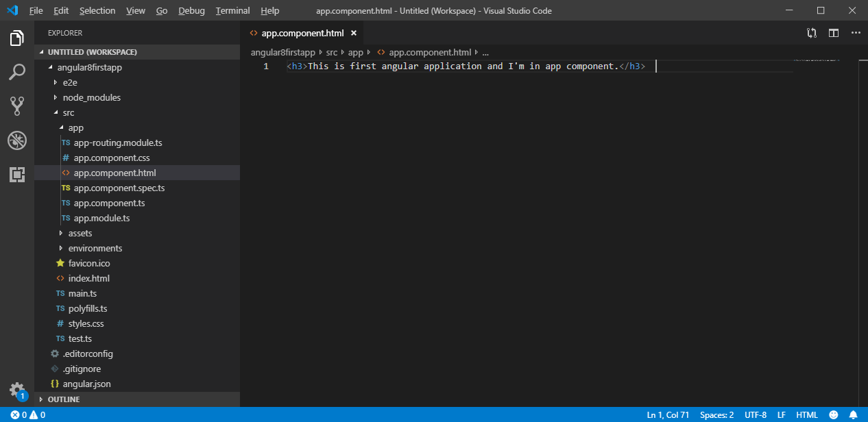This screenshot has width=868, height=422.
Task: Open the Terminal menu
Action: (x=233, y=10)
